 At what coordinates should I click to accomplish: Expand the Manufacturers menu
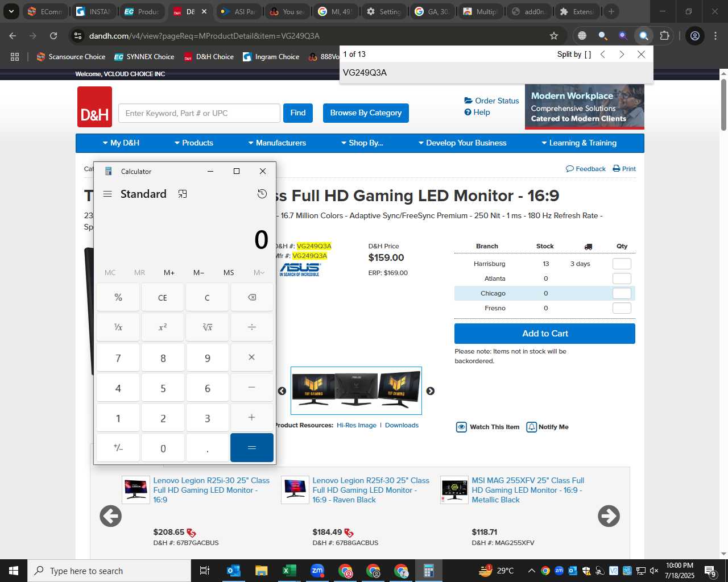click(278, 143)
